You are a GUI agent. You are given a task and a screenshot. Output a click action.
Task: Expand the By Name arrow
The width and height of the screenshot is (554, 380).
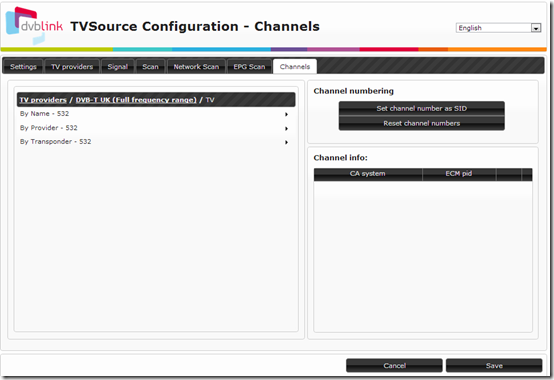[x=287, y=114]
